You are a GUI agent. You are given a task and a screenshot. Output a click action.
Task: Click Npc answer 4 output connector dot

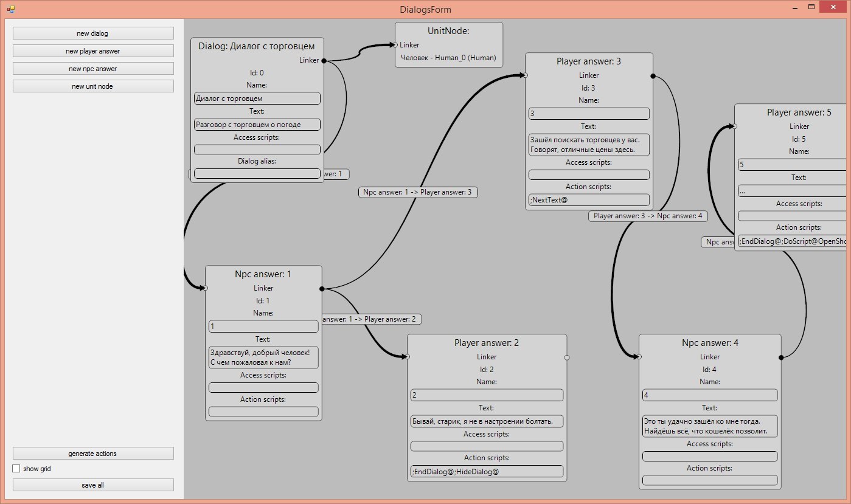click(781, 357)
